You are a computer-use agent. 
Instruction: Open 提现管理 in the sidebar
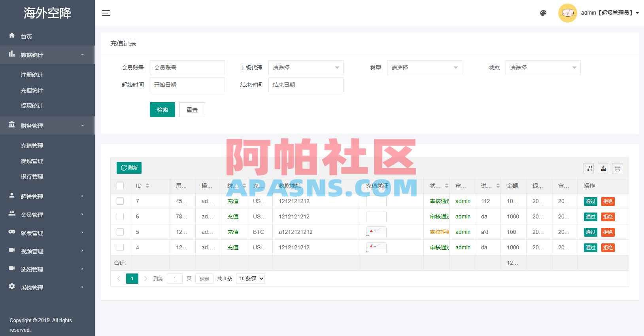(32, 161)
